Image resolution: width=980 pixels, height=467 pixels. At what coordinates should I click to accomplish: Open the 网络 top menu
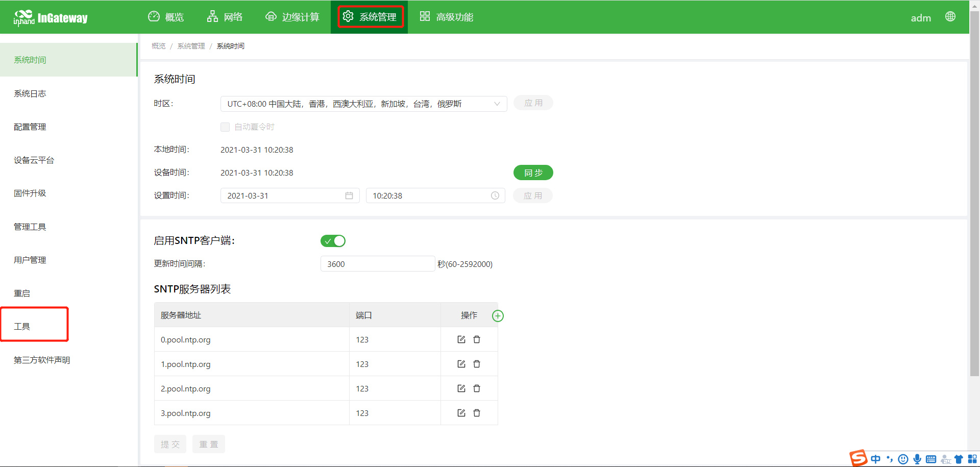(225, 17)
